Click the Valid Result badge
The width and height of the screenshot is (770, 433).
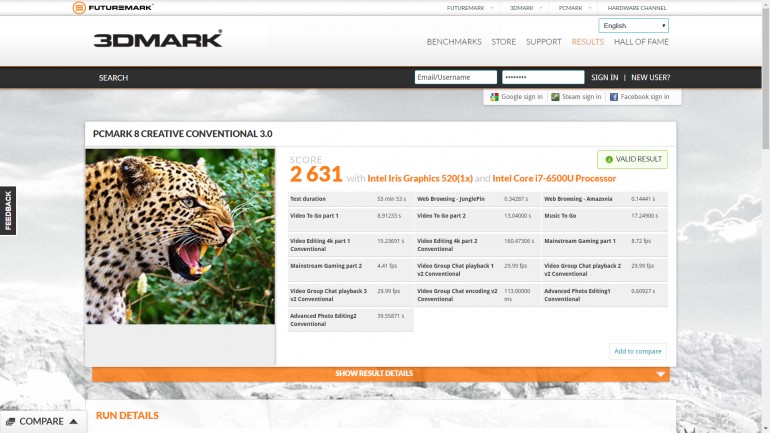point(632,160)
